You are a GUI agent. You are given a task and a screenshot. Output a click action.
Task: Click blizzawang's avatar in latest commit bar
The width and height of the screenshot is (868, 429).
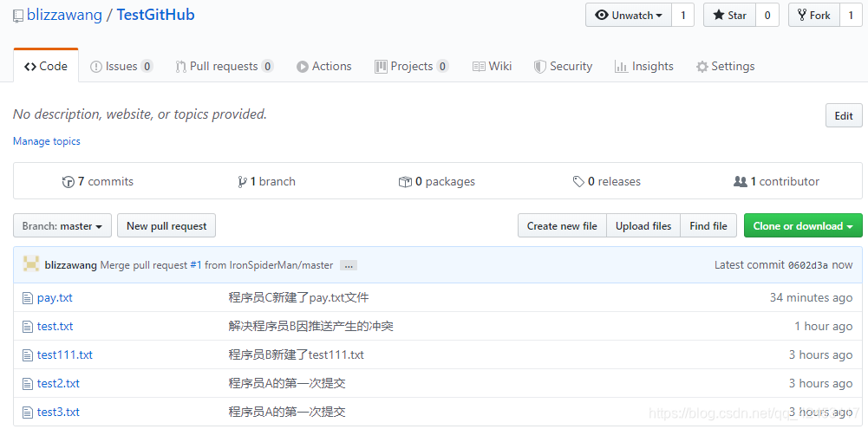tap(31, 264)
